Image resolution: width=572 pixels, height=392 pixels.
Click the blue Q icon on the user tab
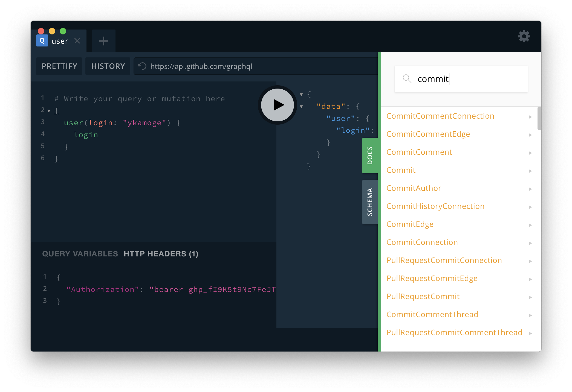(42, 41)
